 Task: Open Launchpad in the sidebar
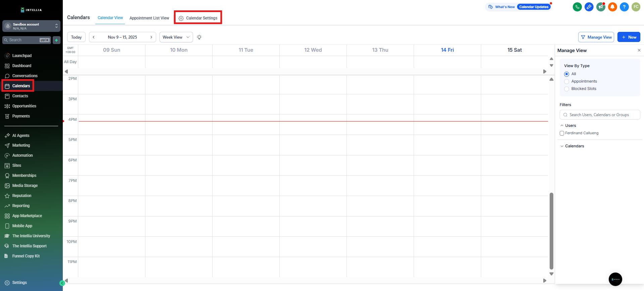(x=22, y=56)
